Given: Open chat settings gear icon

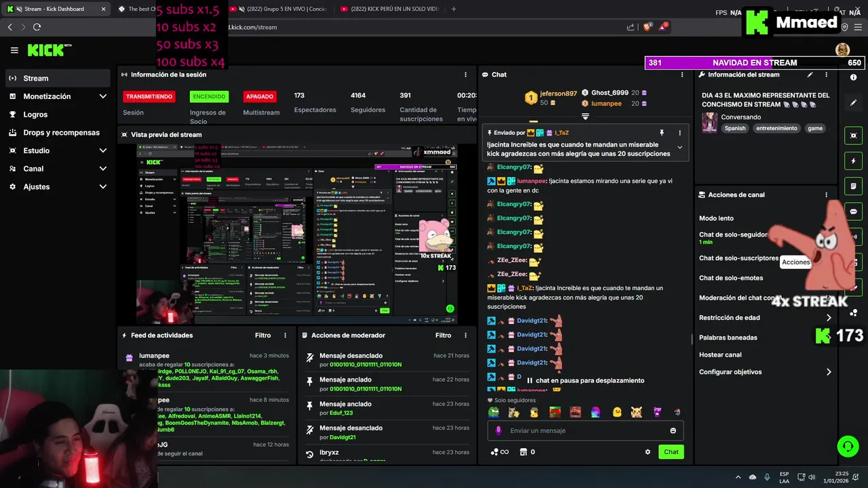Looking at the screenshot, I should (648, 452).
